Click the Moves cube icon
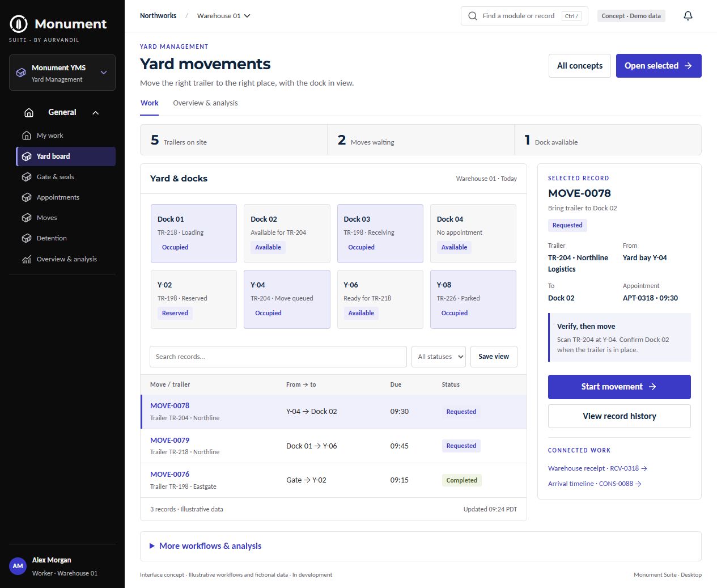The height and width of the screenshot is (588, 717). pos(27,218)
